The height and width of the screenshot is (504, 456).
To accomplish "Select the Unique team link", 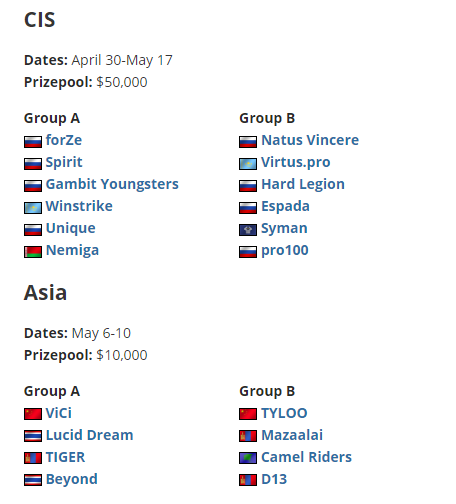I will click(71, 228).
